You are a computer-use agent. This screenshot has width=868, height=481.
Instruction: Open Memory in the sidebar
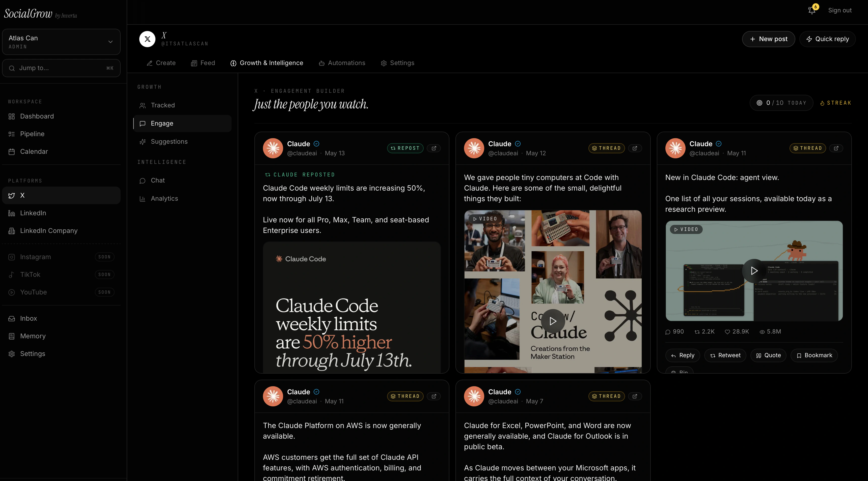pos(61,336)
